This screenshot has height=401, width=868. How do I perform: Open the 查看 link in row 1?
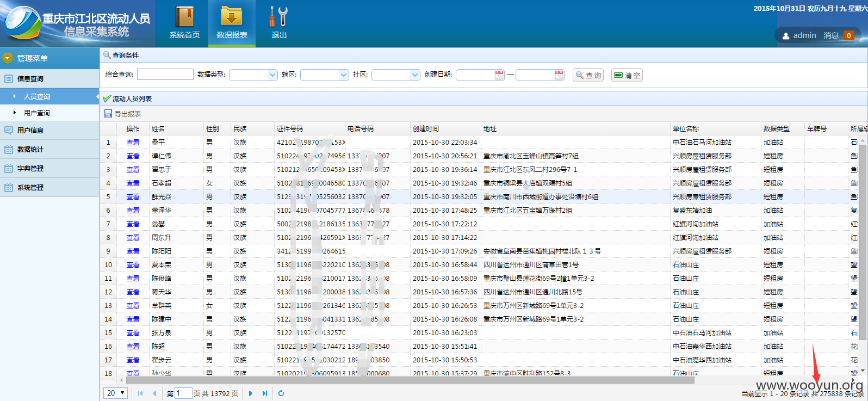[x=133, y=143]
